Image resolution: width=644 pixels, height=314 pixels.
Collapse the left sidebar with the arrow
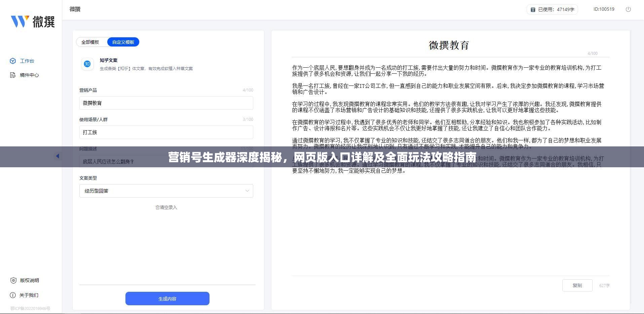pyautogui.click(x=58, y=156)
